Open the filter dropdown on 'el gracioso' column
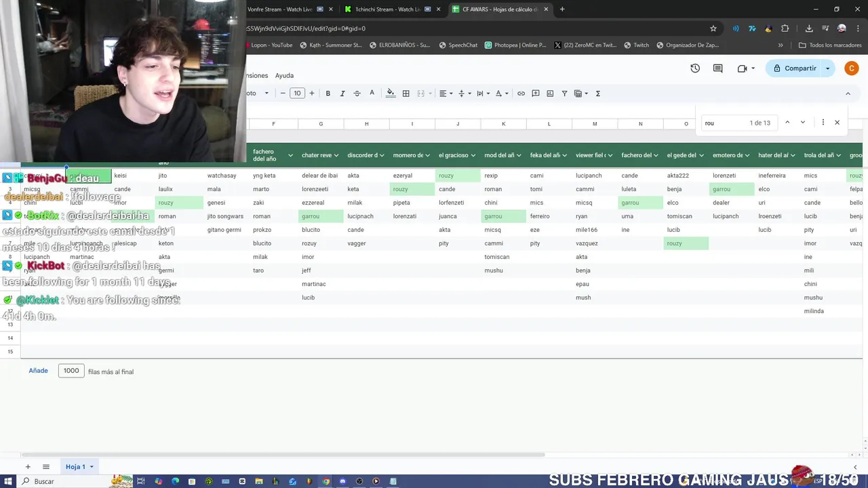 [473, 155]
